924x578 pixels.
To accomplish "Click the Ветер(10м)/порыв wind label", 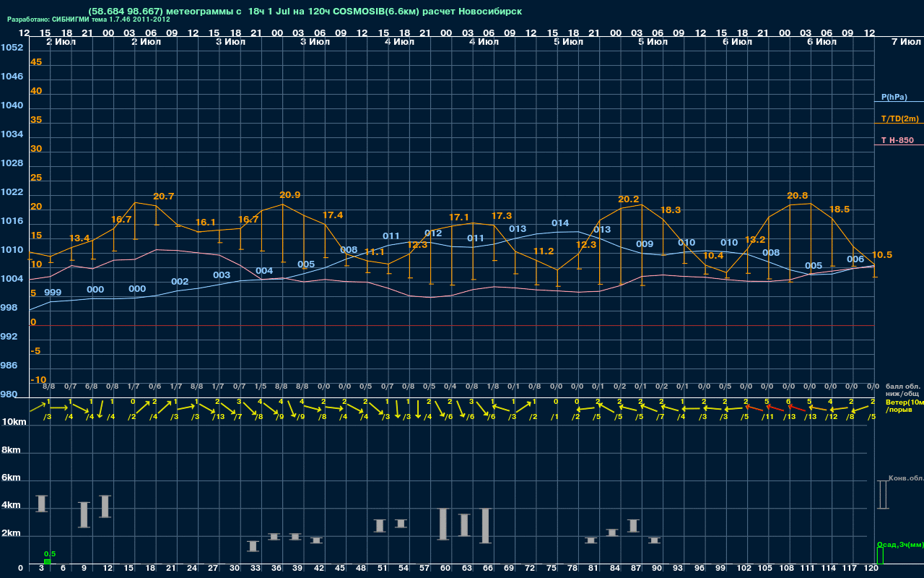I will [x=905, y=405].
